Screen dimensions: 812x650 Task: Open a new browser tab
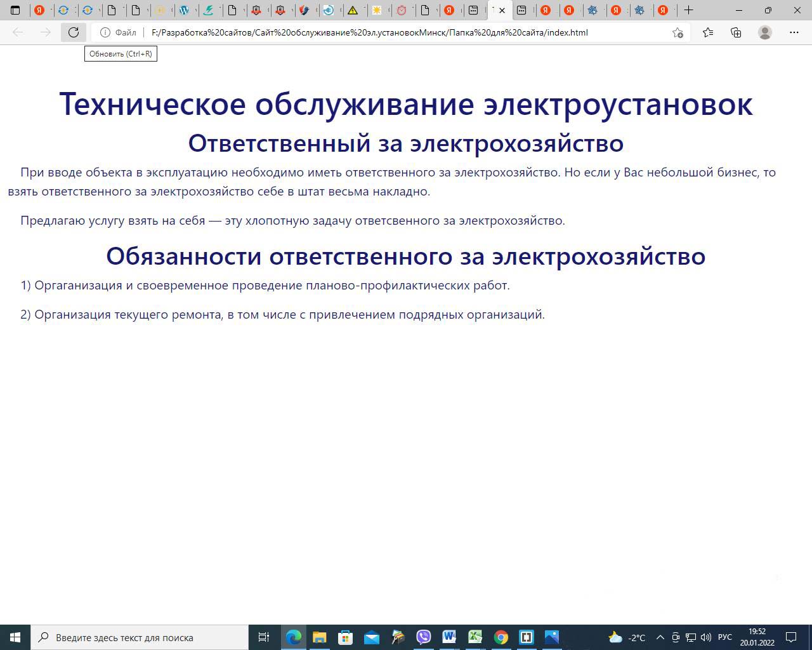tap(688, 10)
